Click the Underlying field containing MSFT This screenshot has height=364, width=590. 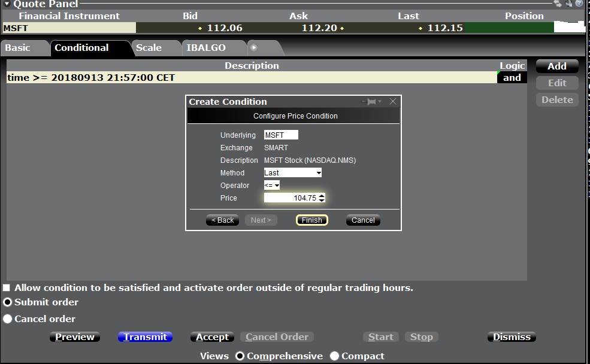(x=281, y=135)
